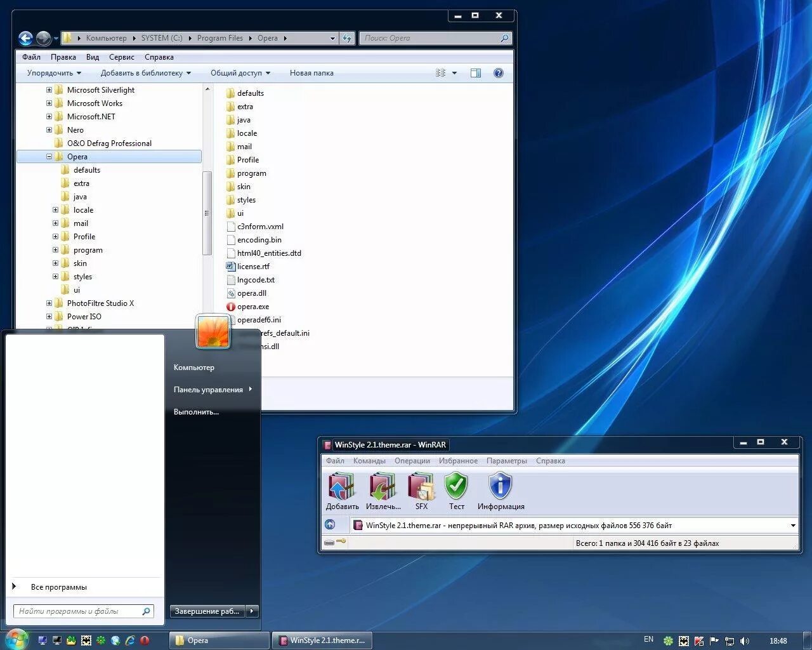Image resolution: width=812 pixels, height=650 pixels.
Task: Click Новая папка in Explorer toolbar
Action: (x=311, y=73)
